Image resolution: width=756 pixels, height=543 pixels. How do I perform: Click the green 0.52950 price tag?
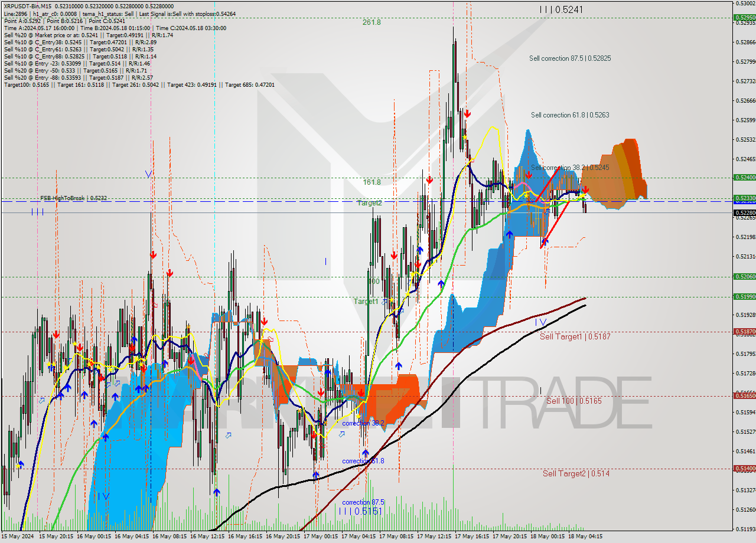pyautogui.click(x=744, y=18)
